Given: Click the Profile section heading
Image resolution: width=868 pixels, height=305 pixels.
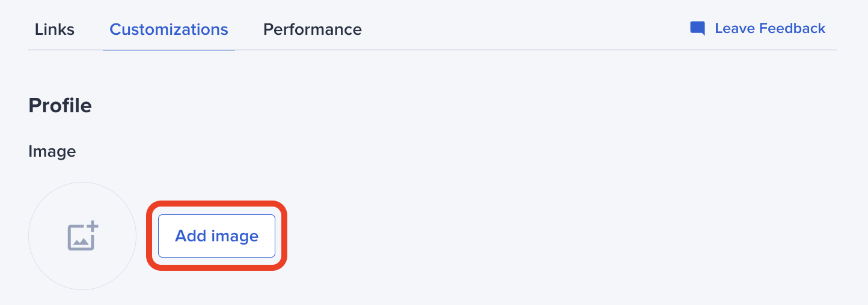Looking at the screenshot, I should (x=60, y=106).
